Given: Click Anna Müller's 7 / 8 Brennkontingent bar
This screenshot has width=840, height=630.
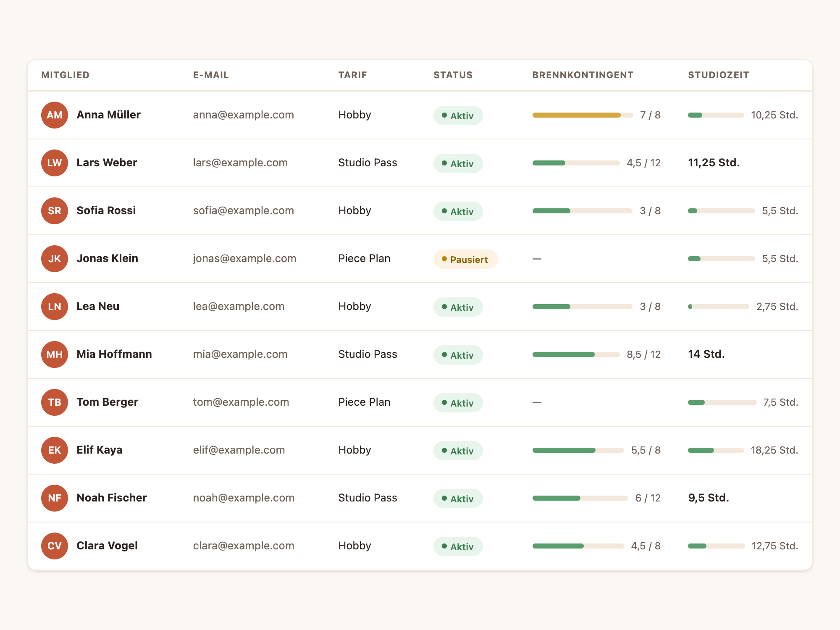Looking at the screenshot, I should click(583, 115).
